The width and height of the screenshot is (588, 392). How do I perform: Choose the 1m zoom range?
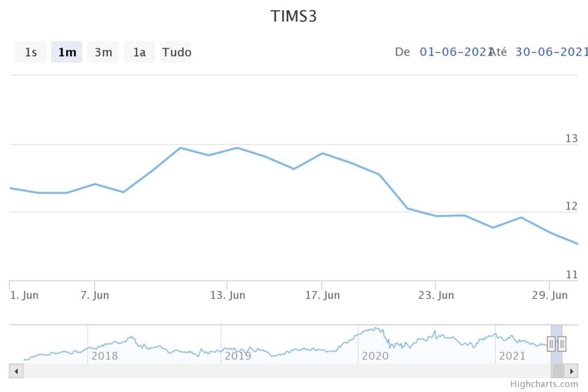coord(67,52)
